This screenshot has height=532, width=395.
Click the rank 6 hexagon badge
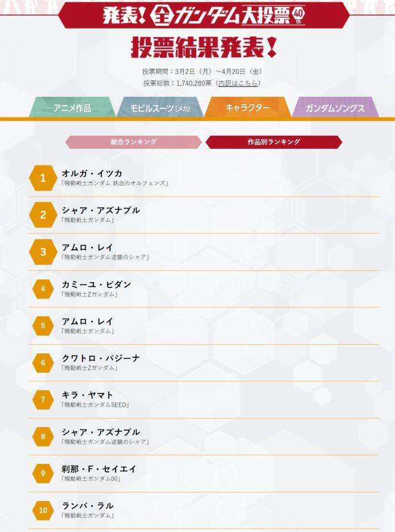pos(43,362)
